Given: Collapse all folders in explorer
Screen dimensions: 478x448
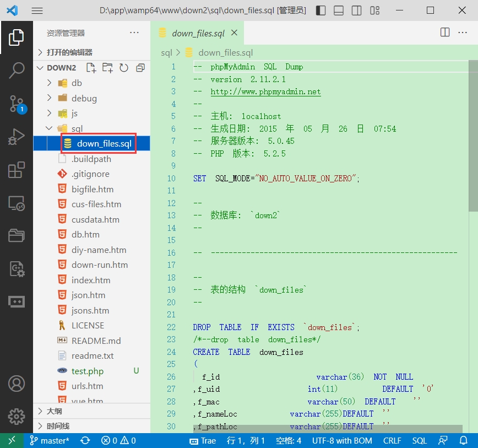Looking at the screenshot, I should [x=140, y=68].
